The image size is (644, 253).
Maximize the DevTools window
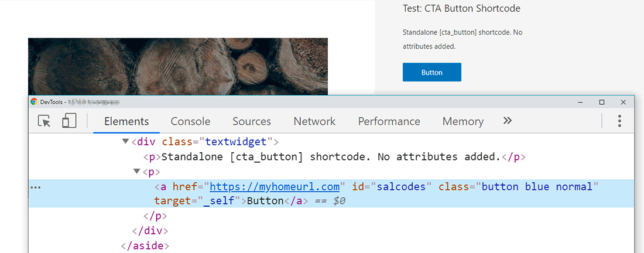[601, 102]
